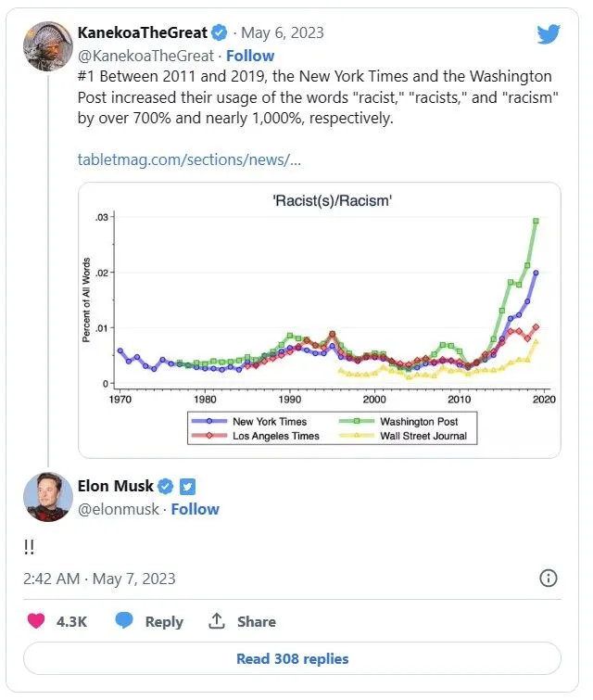The image size is (593, 700).
Task: Click the 2:42 AM May 7, 2023 timestamp
Action: click(99, 578)
